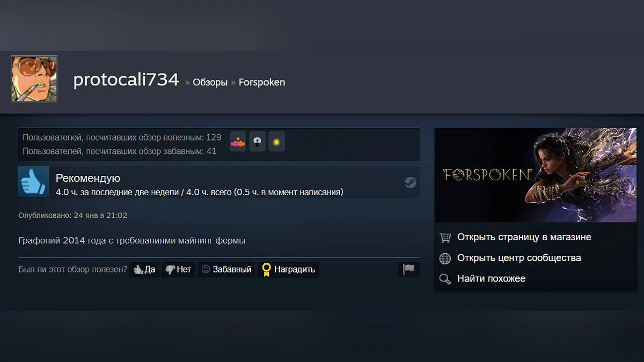Click the Steam logo icon in review header
This screenshot has width=644, height=362.
tap(411, 183)
